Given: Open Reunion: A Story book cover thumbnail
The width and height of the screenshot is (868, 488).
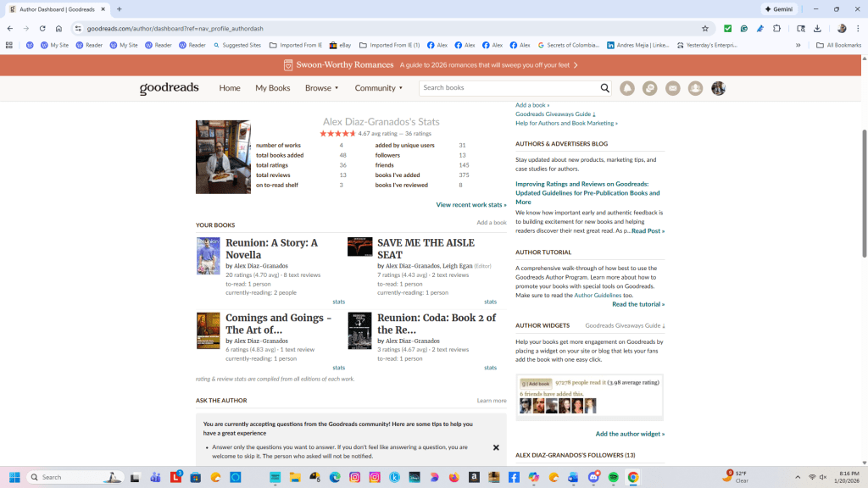Looking at the screenshot, I should tap(208, 256).
